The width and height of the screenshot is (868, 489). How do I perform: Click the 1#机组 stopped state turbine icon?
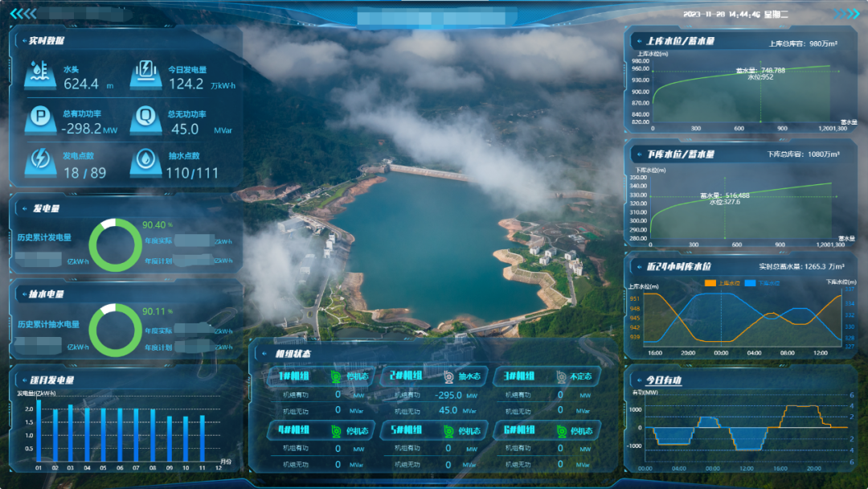(336, 376)
